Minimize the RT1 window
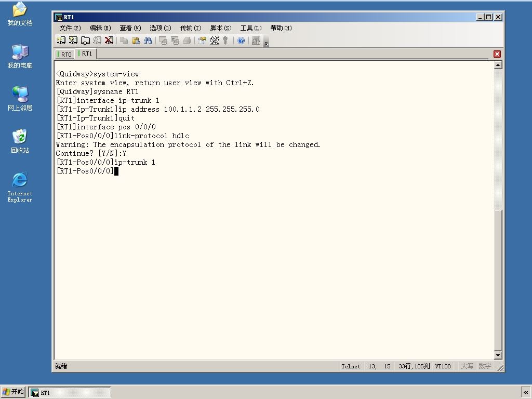 [x=480, y=17]
